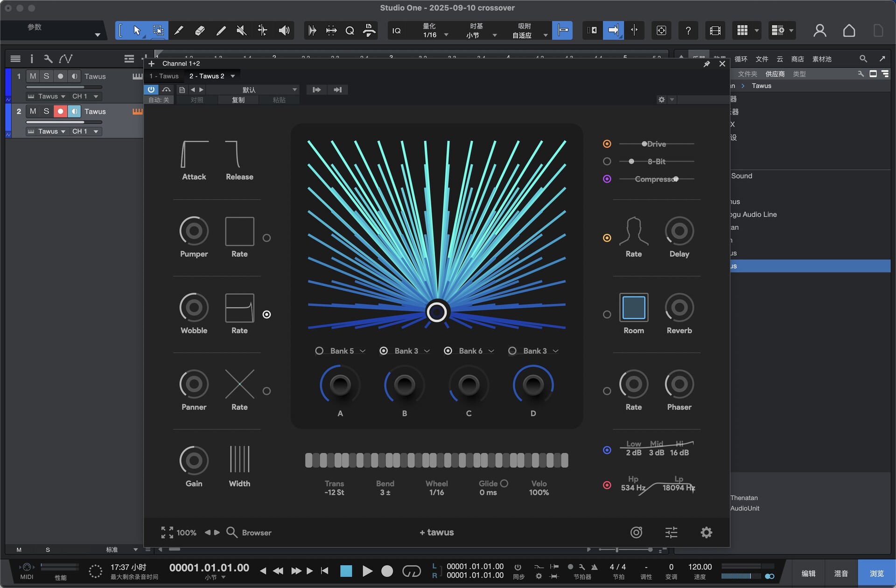
Task: Click the Panner Rate cross shape
Action: click(239, 384)
